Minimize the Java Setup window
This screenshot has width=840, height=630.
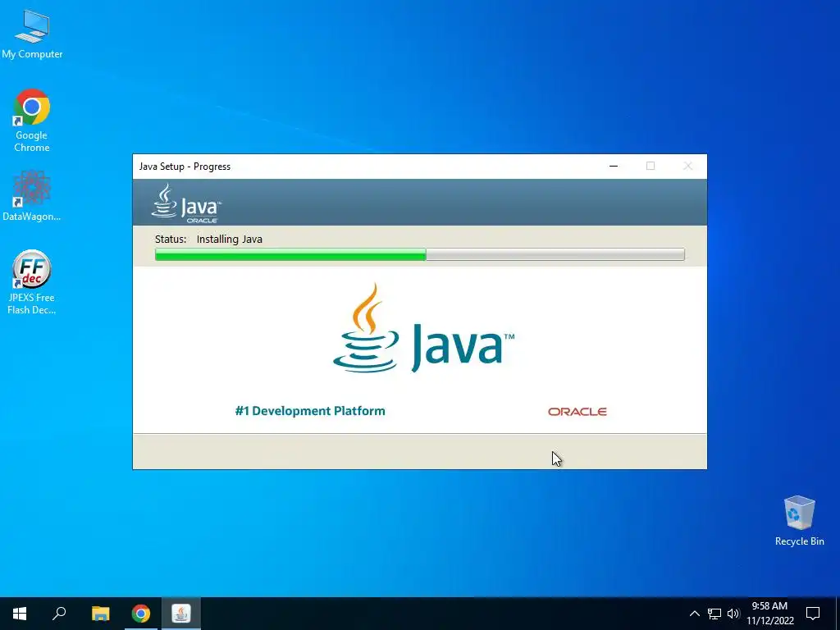click(614, 166)
